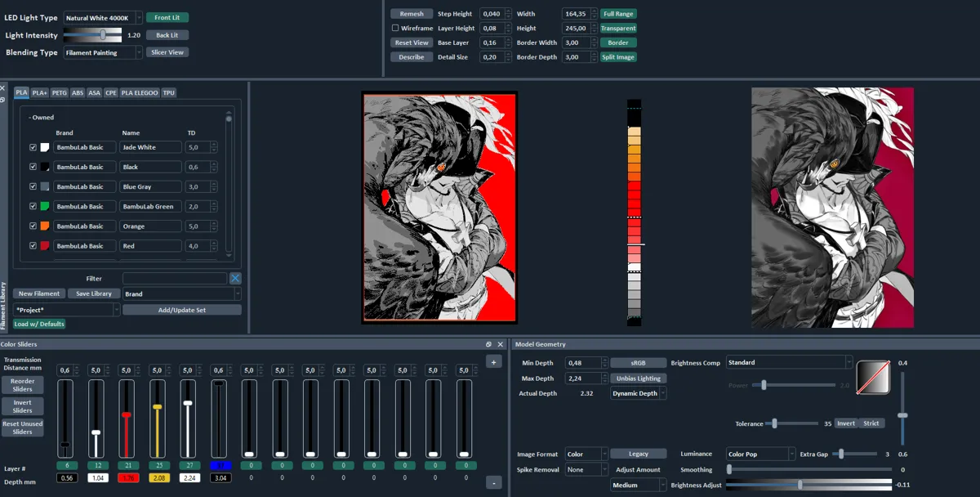980x497 pixels.
Task: Open the Brand sort dropdown
Action: [182, 293]
